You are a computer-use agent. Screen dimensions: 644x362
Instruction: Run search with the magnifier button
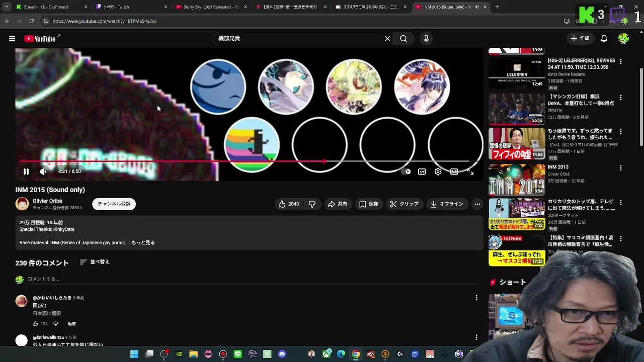(404, 39)
